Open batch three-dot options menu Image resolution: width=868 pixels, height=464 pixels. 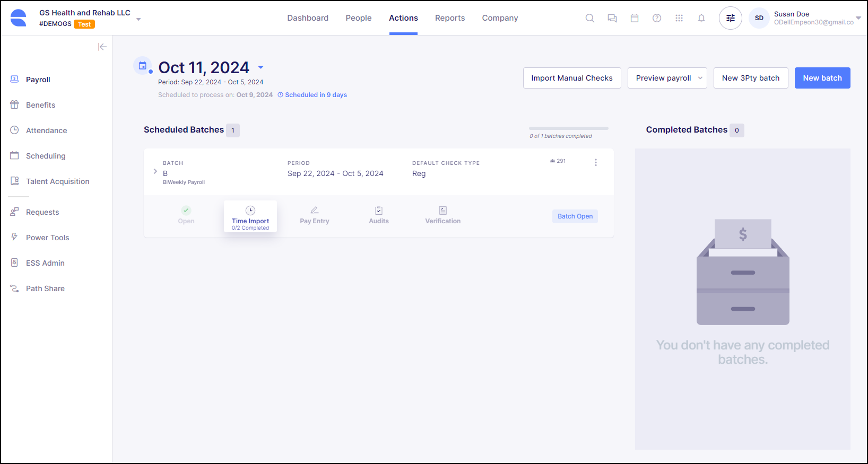[x=595, y=162]
